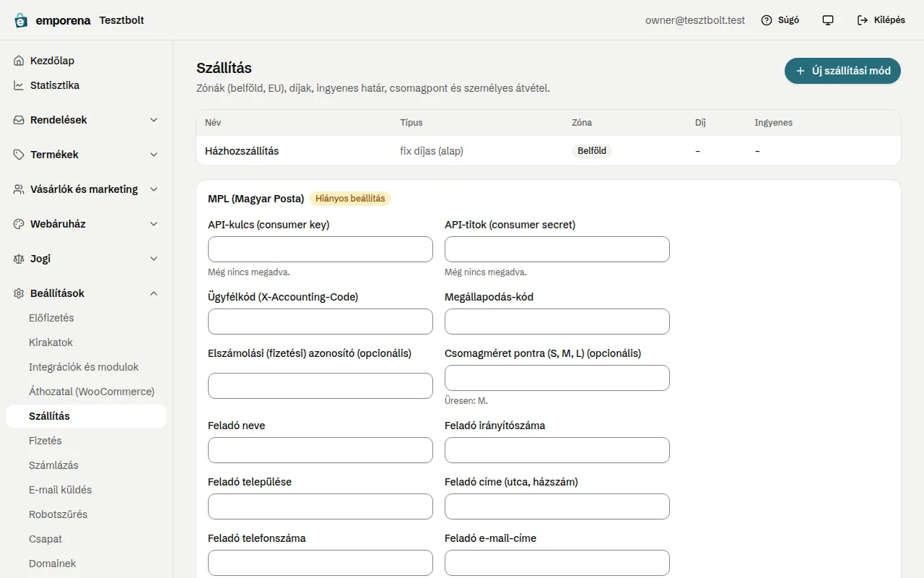Expand the Webáruház menu chevron
This screenshot has height=578, width=924.
coord(154,224)
